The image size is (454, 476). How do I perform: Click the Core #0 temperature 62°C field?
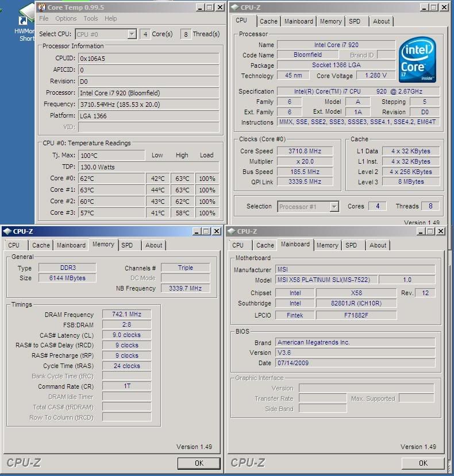[111, 179]
